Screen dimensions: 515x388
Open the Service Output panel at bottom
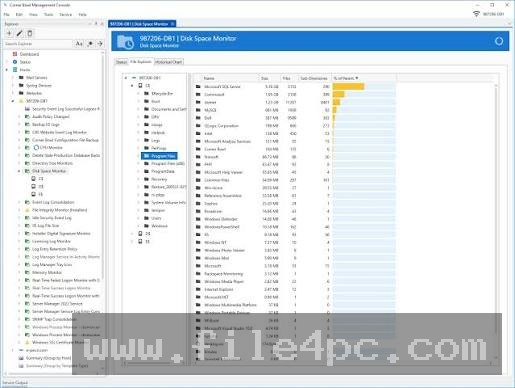15,383
